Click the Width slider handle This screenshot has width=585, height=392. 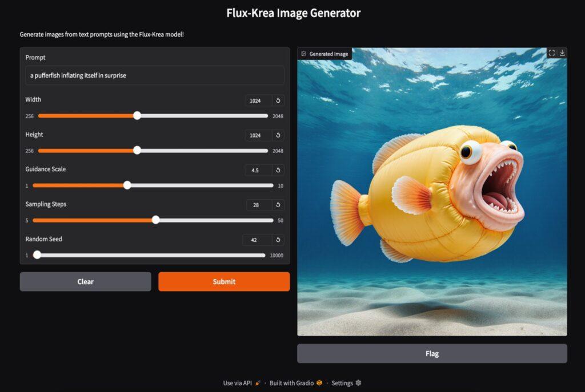(x=137, y=115)
